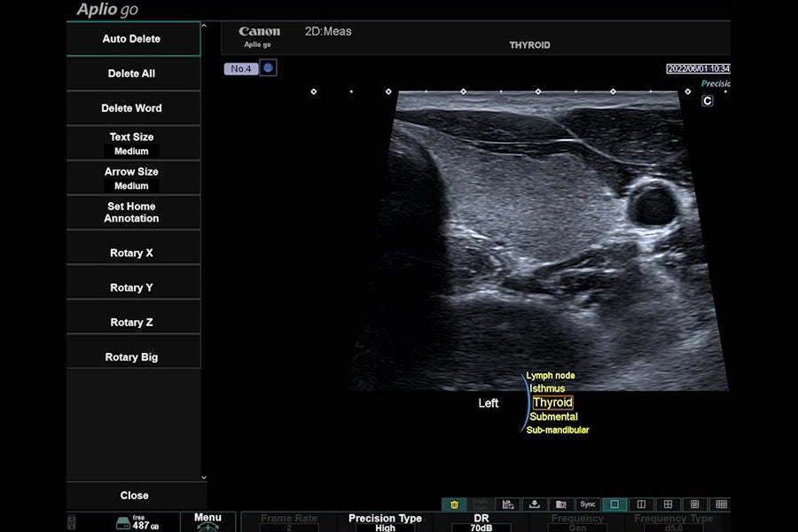Click Delete All button
Image resolution: width=798 pixels, height=532 pixels.
133,74
